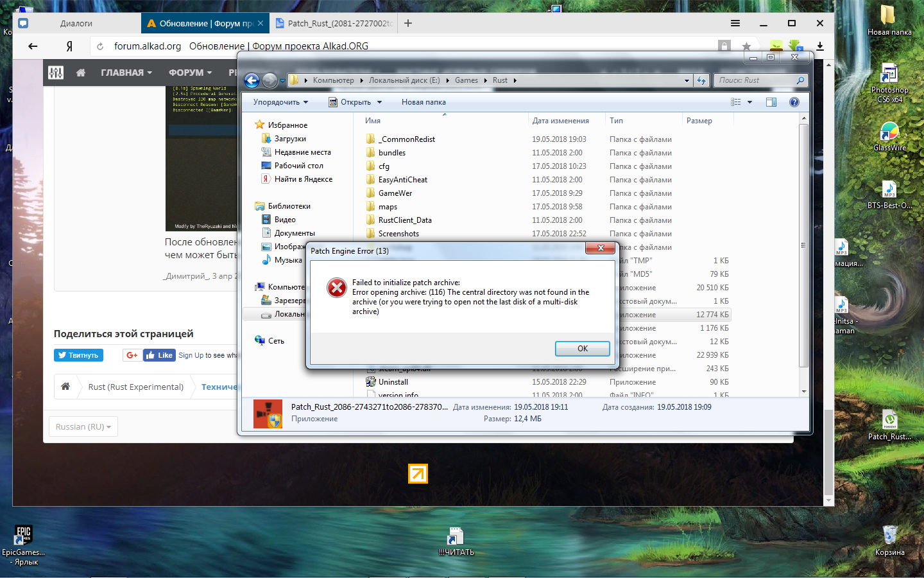The height and width of the screenshot is (578, 924).
Task: Open the dropdown arrow next to Открыть
Action: coord(379,102)
